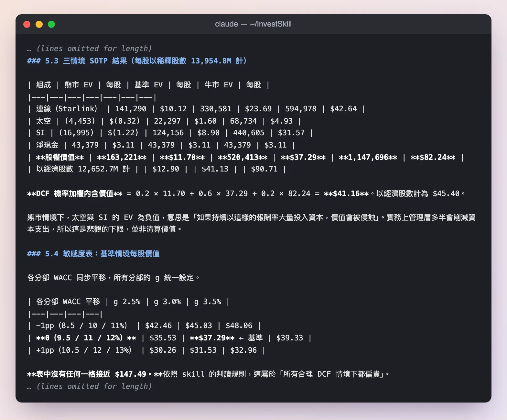
Task: Click the $23.69 per-share cell
Action: (258, 109)
